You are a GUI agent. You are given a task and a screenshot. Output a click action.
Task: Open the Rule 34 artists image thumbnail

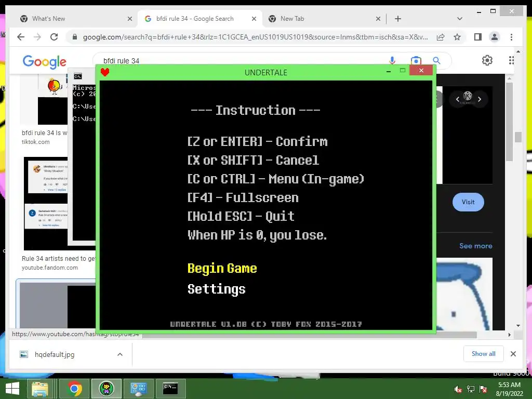click(x=46, y=204)
